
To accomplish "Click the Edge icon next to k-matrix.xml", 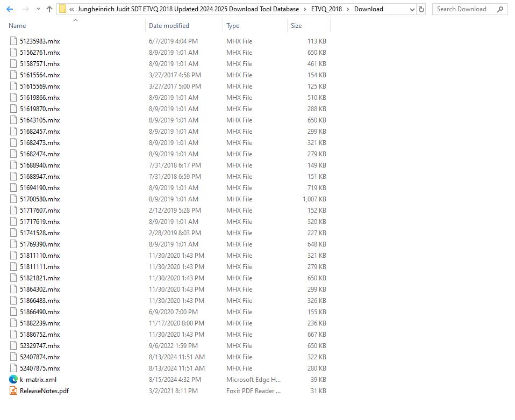I will 12,380.
